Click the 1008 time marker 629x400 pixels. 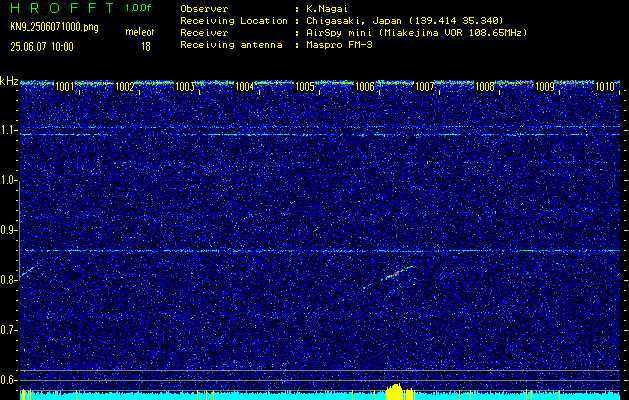click(485, 87)
